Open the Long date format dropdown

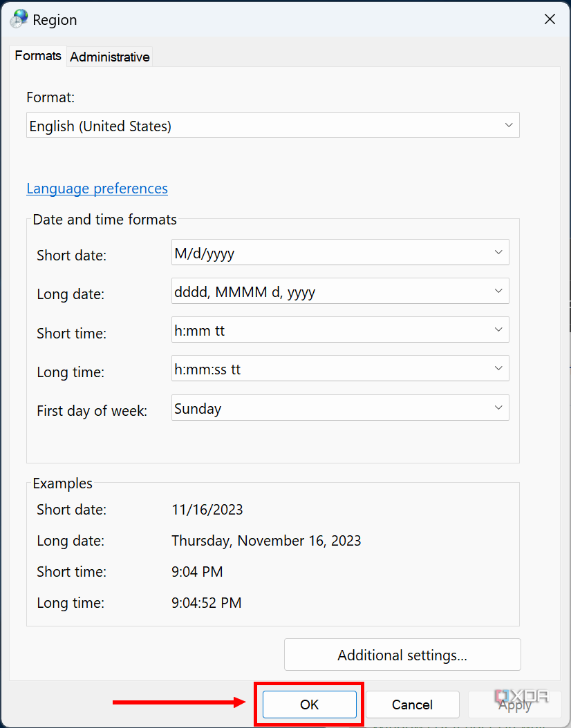[340, 291]
